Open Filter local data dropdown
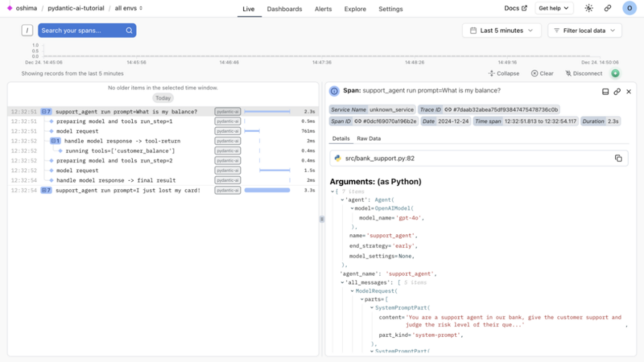The width and height of the screenshot is (644, 362). [585, 31]
